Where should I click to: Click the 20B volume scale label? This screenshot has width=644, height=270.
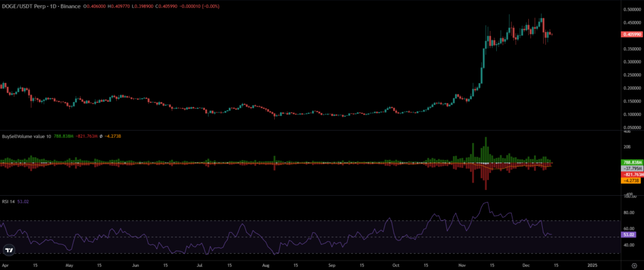click(626, 147)
